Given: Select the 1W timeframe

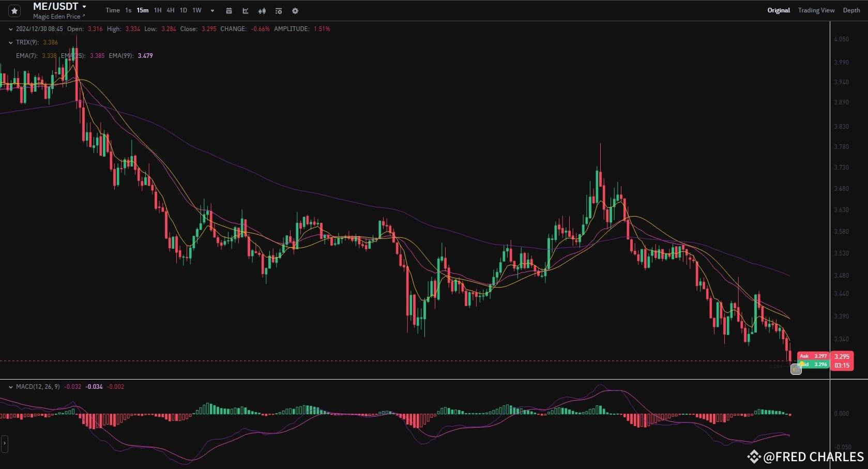Looking at the screenshot, I should pos(196,10).
